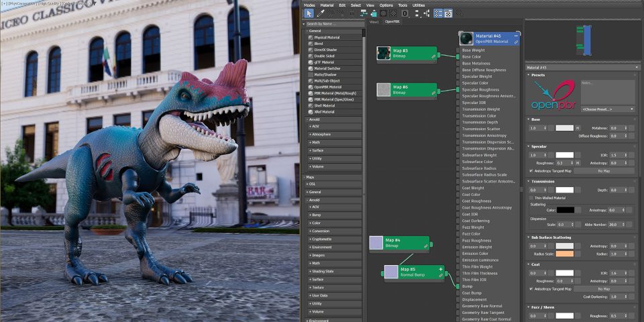
Task: Toggle the Parameter Editor panel icon
Action: click(447, 13)
